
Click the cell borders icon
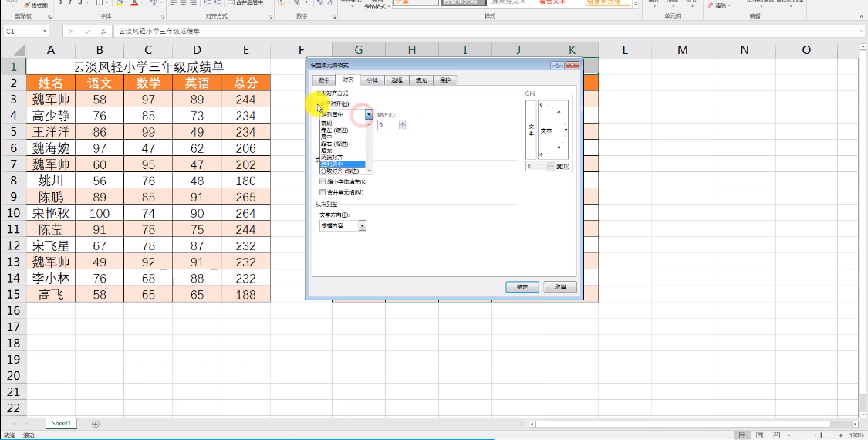tap(100, 3)
